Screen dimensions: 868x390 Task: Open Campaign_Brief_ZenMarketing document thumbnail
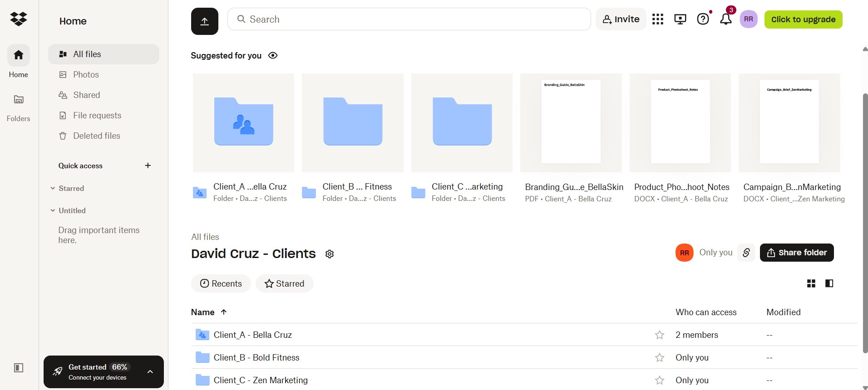(789, 123)
